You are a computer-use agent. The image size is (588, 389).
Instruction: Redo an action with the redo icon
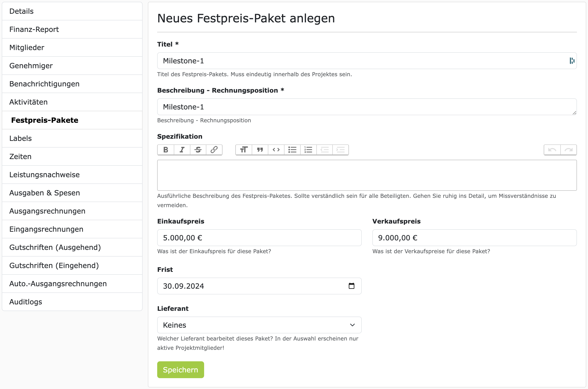(569, 150)
